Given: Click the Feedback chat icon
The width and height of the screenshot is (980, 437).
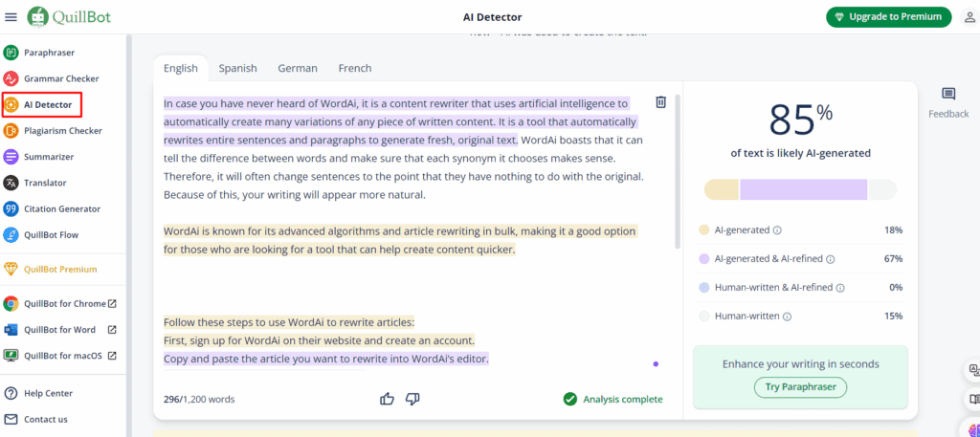Looking at the screenshot, I should [948, 95].
